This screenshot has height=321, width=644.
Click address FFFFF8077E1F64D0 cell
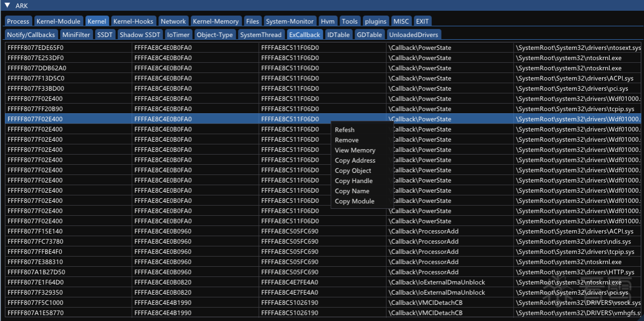coord(69,282)
